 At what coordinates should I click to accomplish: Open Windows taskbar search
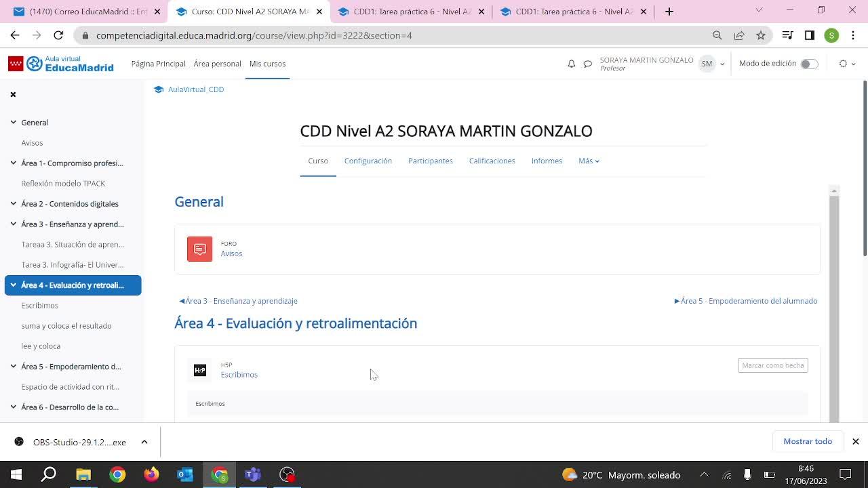click(x=49, y=474)
